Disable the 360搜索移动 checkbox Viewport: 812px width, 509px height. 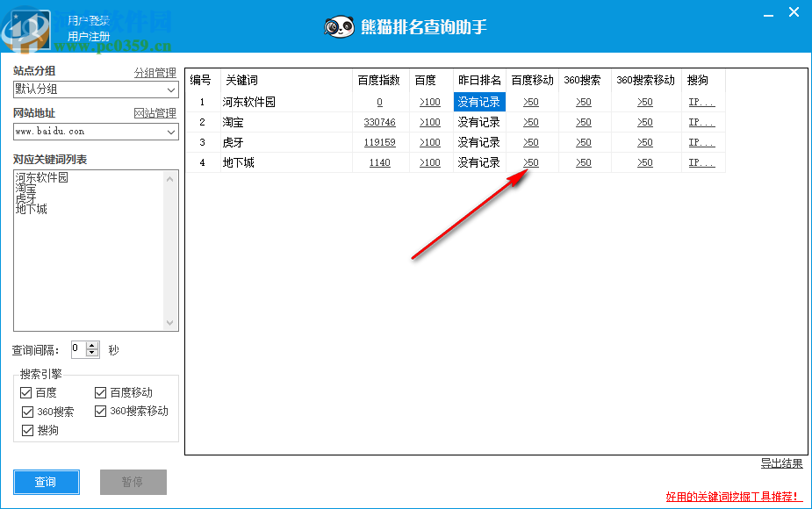100,411
